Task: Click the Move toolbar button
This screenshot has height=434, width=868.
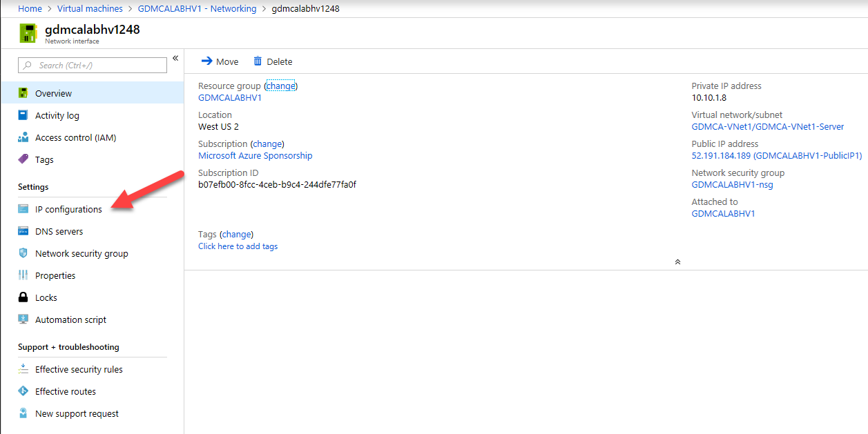Action: [x=220, y=61]
